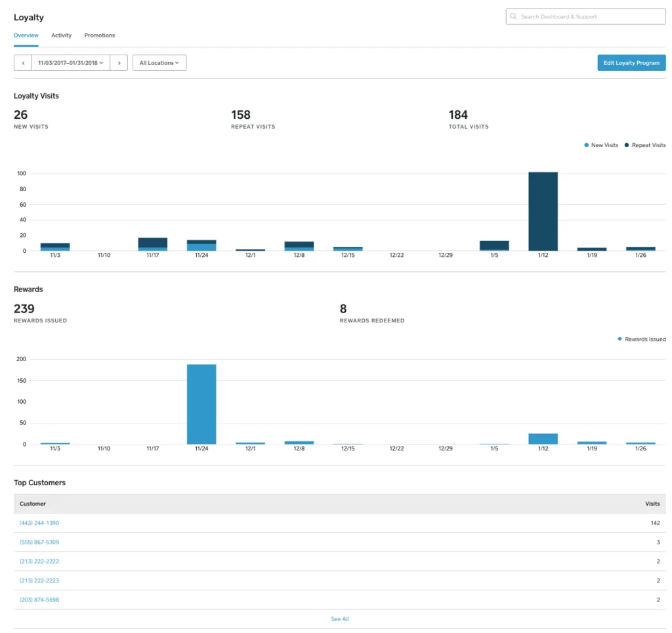Select the Overview tab
672x633 pixels.
click(26, 35)
